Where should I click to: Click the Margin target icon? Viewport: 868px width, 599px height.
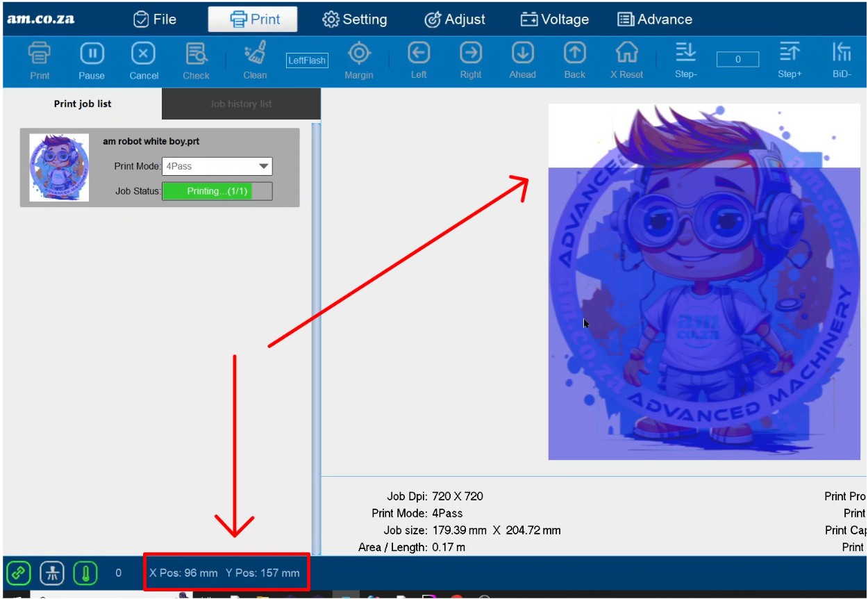click(359, 54)
